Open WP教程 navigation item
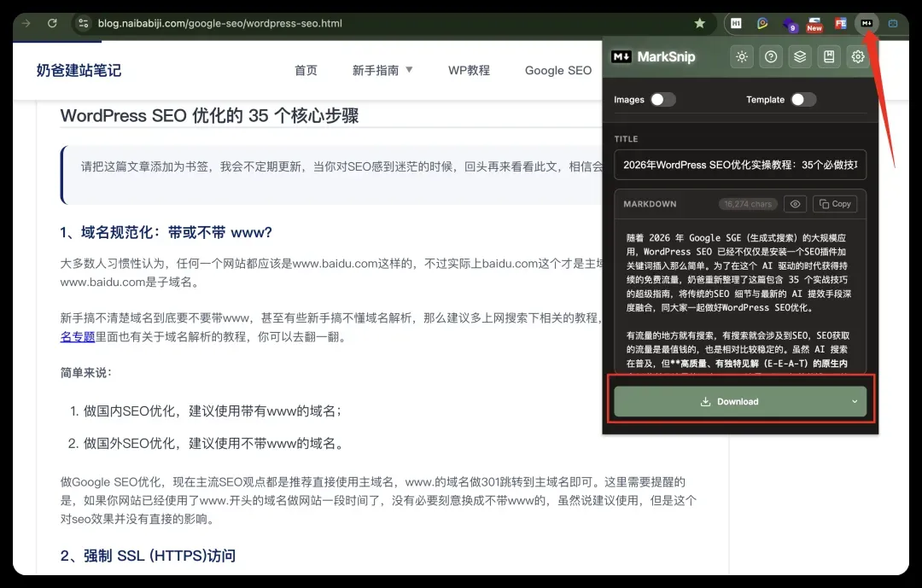This screenshot has height=588, width=922. pos(469,71)
